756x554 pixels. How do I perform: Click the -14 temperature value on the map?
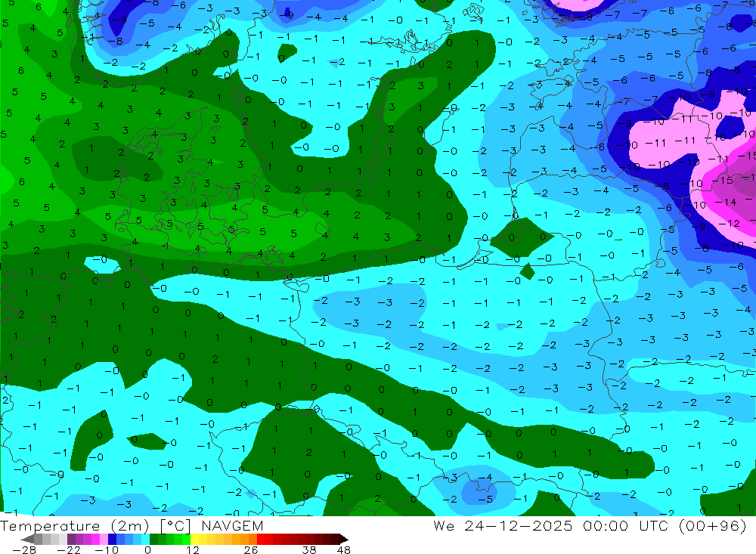[726, 202]
